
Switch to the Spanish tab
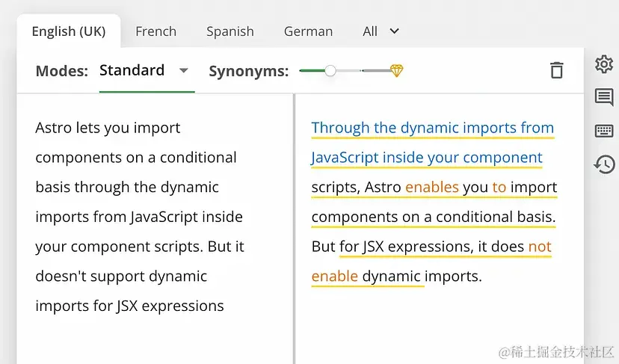coord(230,31)
